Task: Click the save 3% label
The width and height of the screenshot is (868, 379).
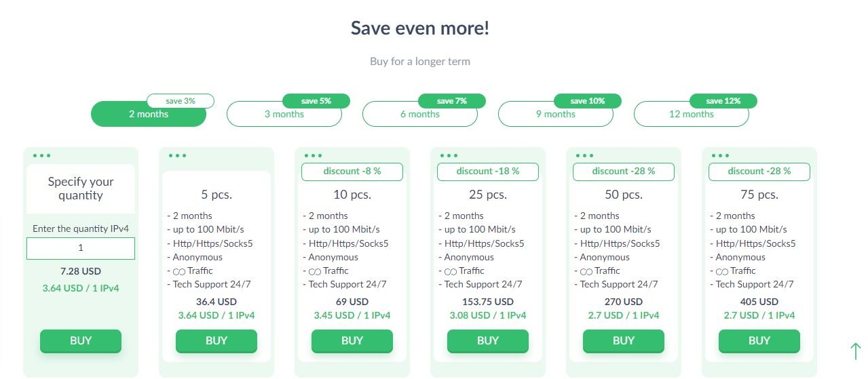Action: 181,101
